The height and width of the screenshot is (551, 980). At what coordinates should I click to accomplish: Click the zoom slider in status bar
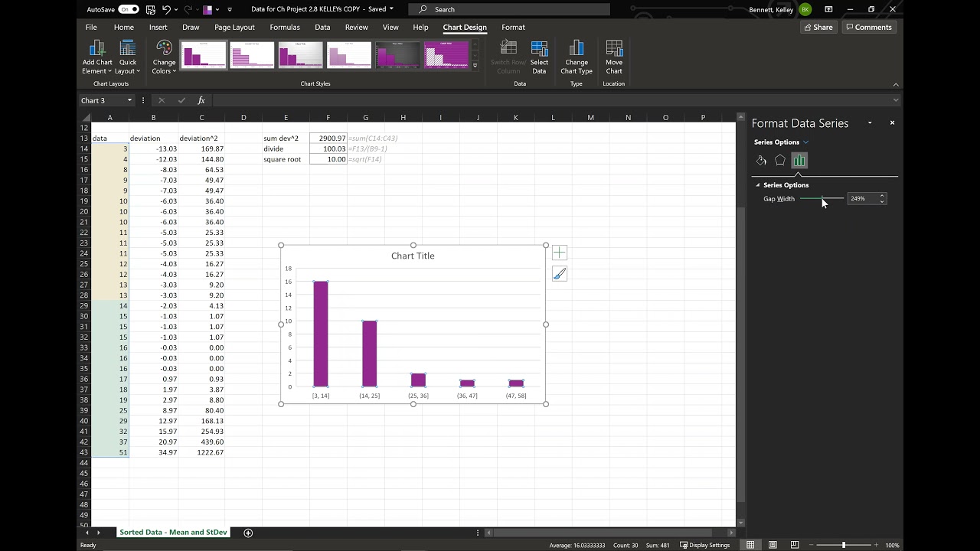pos(843,545)
